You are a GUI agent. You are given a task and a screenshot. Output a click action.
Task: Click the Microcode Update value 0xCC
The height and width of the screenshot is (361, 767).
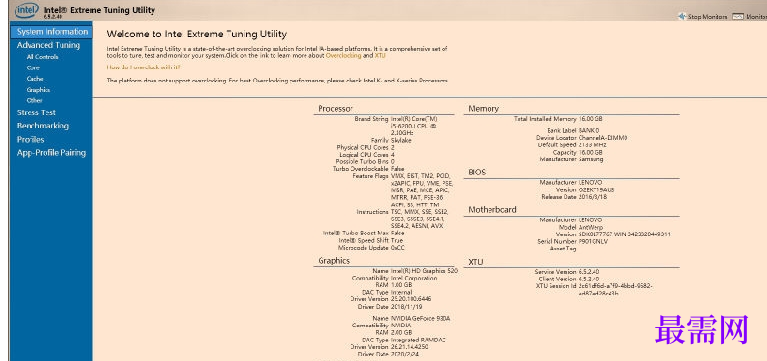(x=398, y=248)
